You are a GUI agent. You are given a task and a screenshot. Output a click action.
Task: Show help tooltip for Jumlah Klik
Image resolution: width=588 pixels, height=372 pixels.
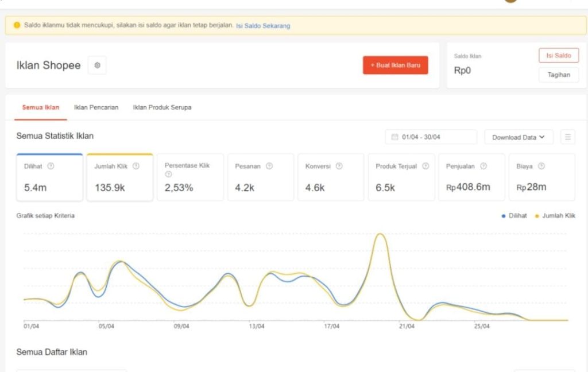click(136, 166)
